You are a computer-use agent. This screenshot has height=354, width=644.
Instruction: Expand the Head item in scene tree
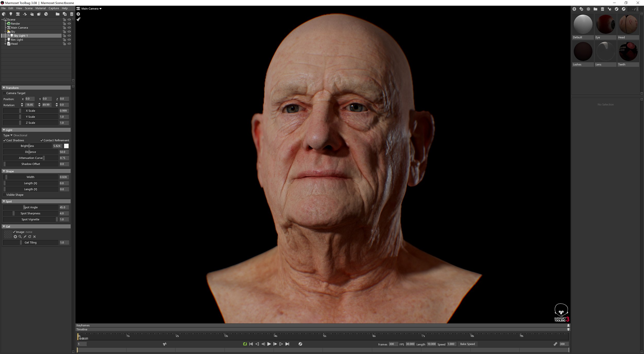(x=5, y=44)
